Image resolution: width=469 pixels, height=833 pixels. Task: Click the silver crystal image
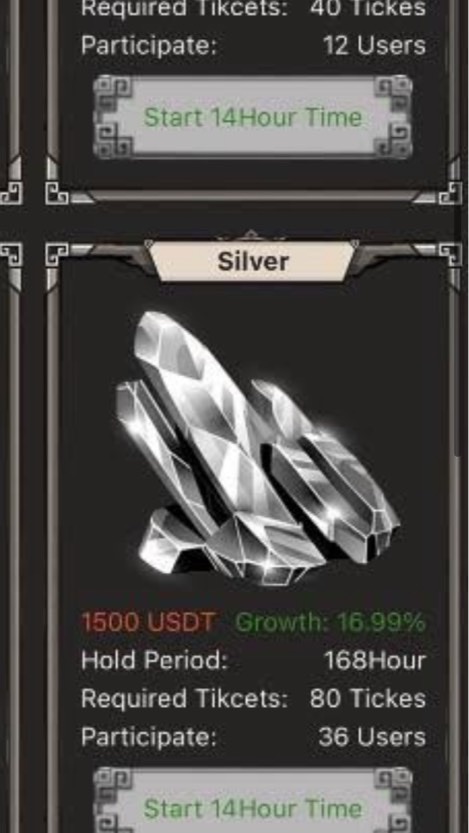click(257, 448)
